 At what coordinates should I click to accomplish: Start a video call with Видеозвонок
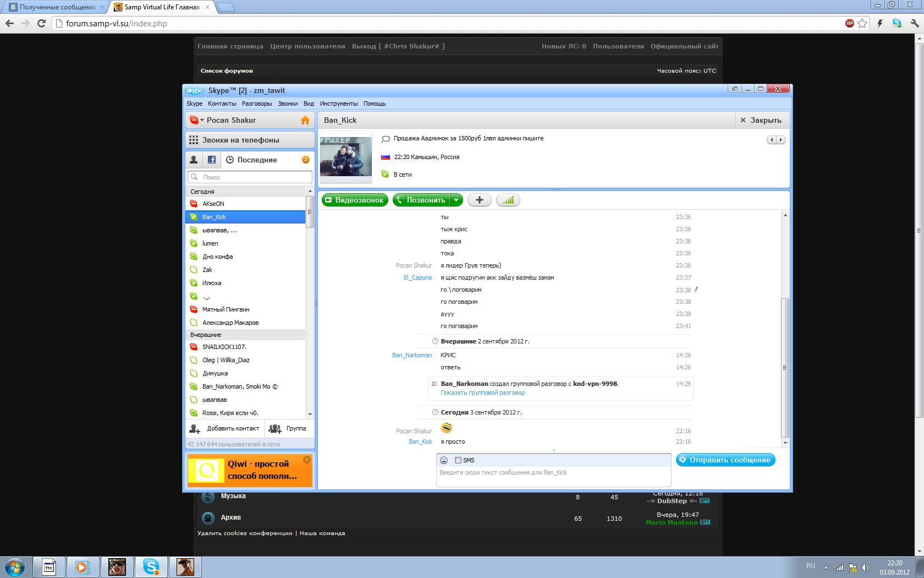(355, 200)
